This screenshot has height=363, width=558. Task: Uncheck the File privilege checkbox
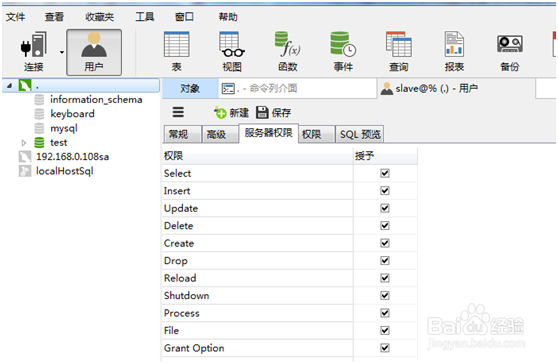[385, 330]
